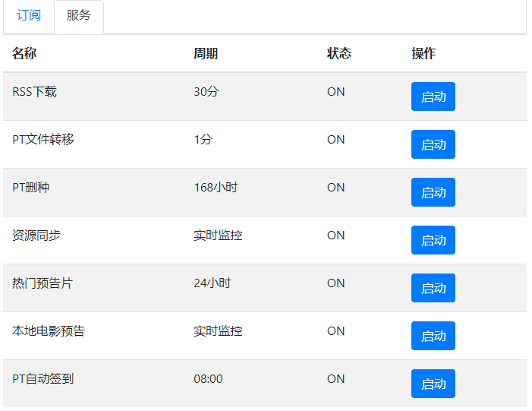
Task: Click the 操作 column header
Action: (423, 53)
